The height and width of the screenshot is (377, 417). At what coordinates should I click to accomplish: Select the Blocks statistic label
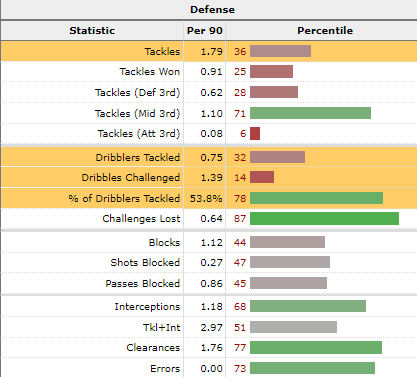[x=164, y=242]
